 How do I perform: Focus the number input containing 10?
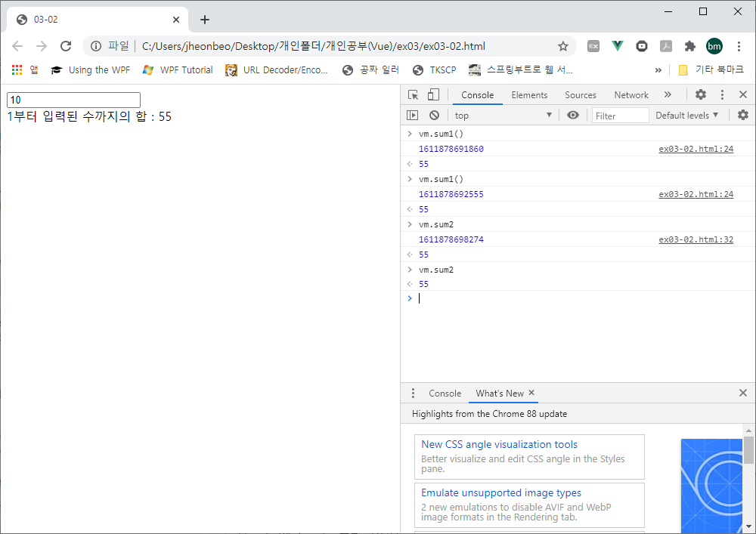tap(73, 100)
